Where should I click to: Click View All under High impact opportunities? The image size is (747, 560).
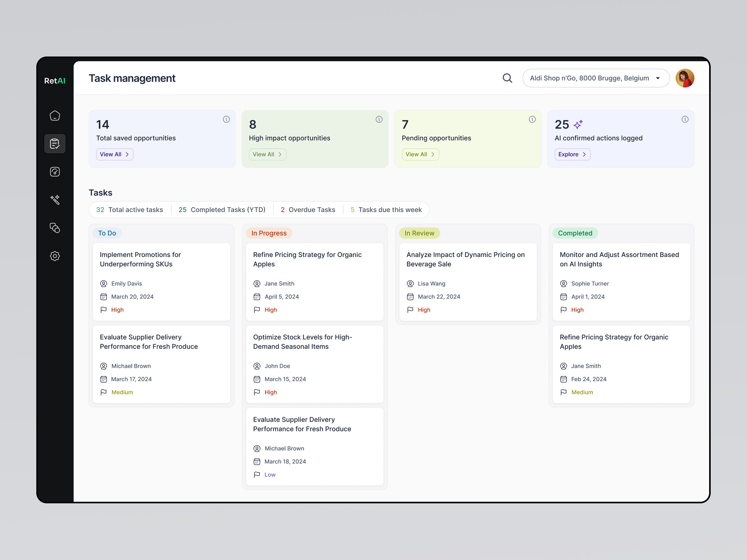(x=267, y=154)
